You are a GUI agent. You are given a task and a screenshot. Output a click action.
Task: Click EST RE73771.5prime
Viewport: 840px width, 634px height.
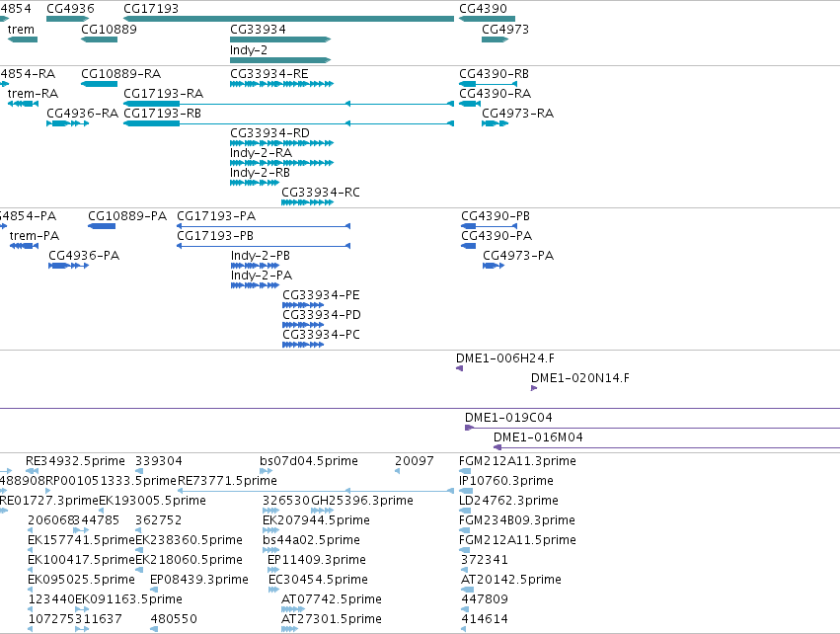[316, 491]
